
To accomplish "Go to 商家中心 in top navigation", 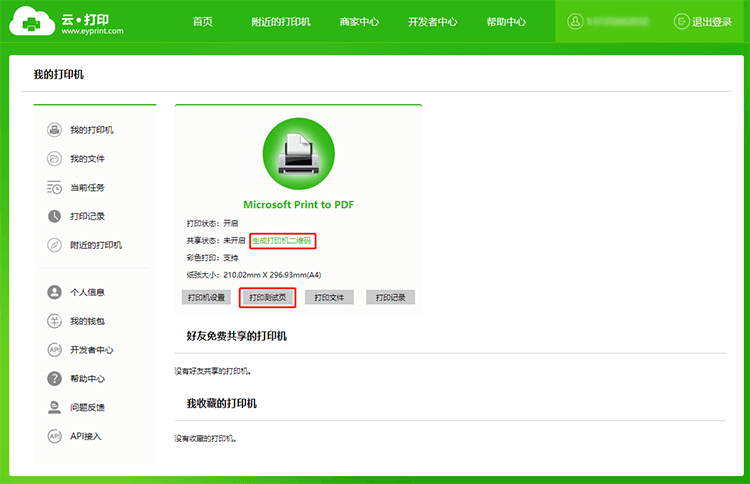I will click(359, 22).
